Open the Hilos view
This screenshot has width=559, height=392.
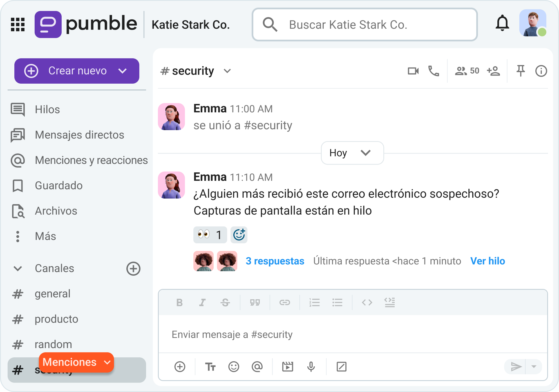click(x=47, y=110)
